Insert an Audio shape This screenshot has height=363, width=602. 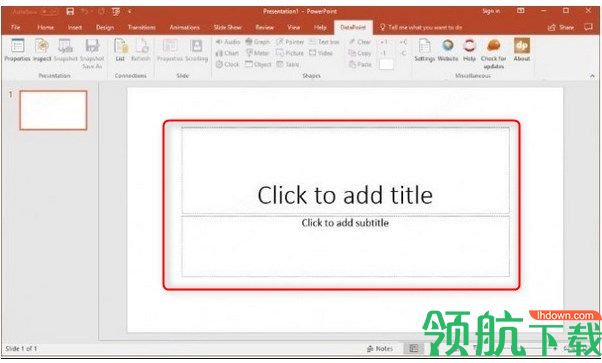click(228, 41)
